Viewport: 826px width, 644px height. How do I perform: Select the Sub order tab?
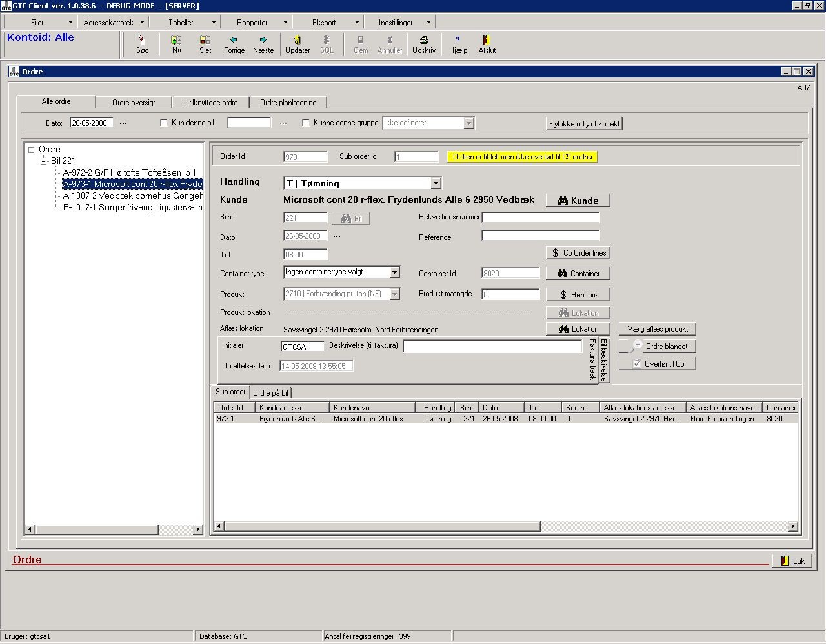point(230,392)
